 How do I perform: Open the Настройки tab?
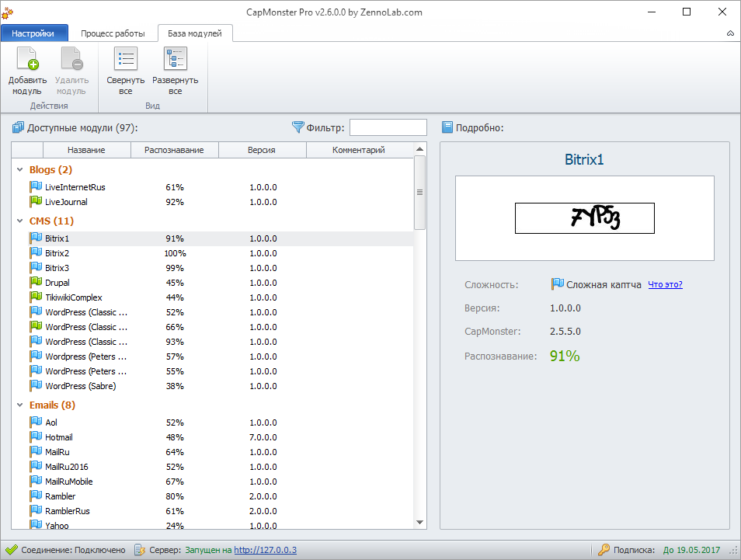pyautogui.click(x=33, y=33)
